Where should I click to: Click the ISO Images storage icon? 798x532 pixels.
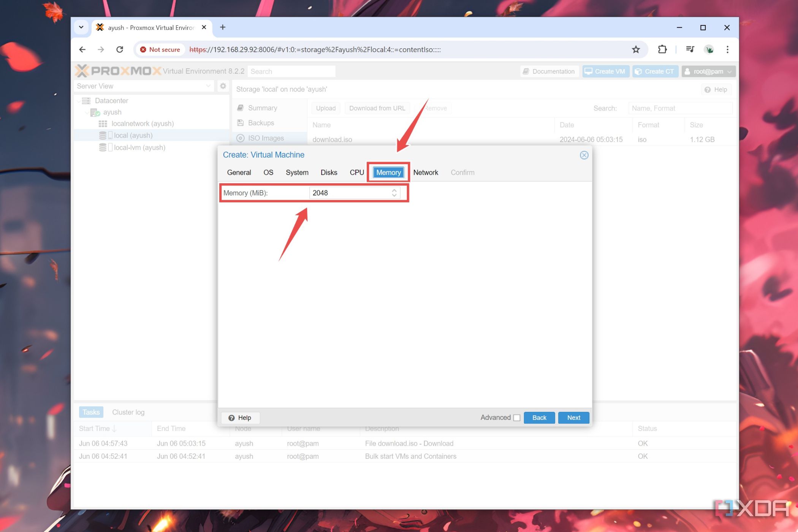click(241, 138)
